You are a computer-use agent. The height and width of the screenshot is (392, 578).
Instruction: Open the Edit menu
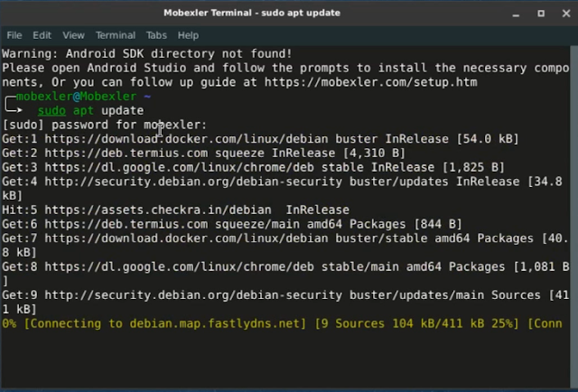(42, 35)
